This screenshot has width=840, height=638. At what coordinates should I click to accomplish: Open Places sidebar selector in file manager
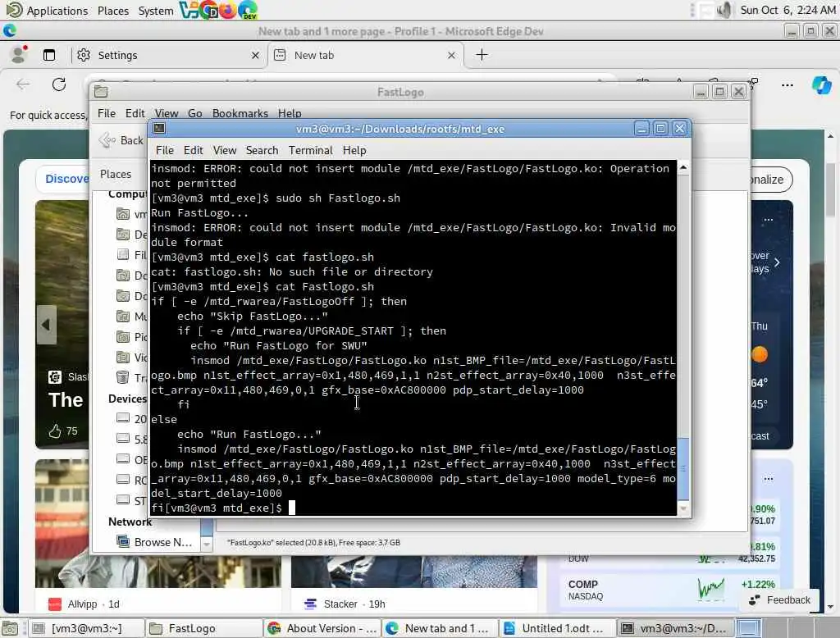116,174
